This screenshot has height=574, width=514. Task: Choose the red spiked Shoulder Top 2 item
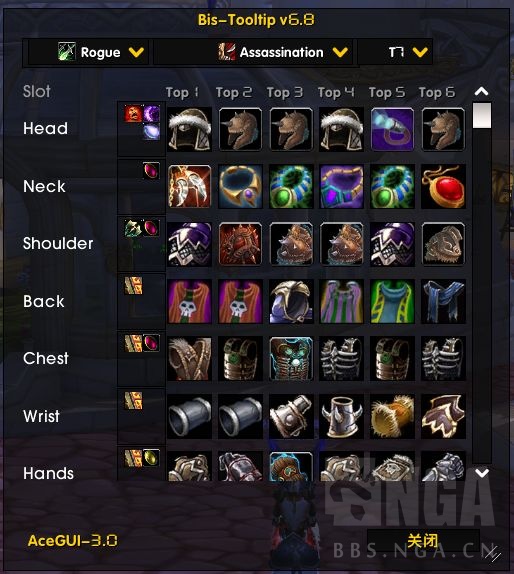pyautogui.click(x=241, y=244)
